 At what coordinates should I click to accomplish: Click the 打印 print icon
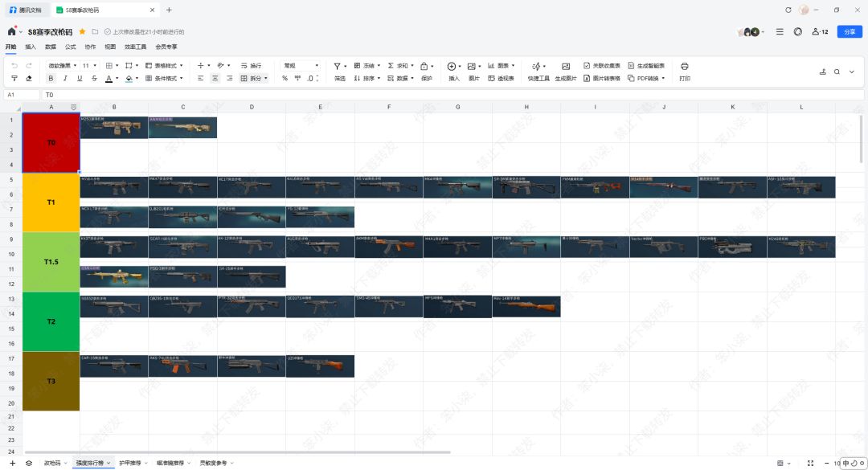click(684, 66)
